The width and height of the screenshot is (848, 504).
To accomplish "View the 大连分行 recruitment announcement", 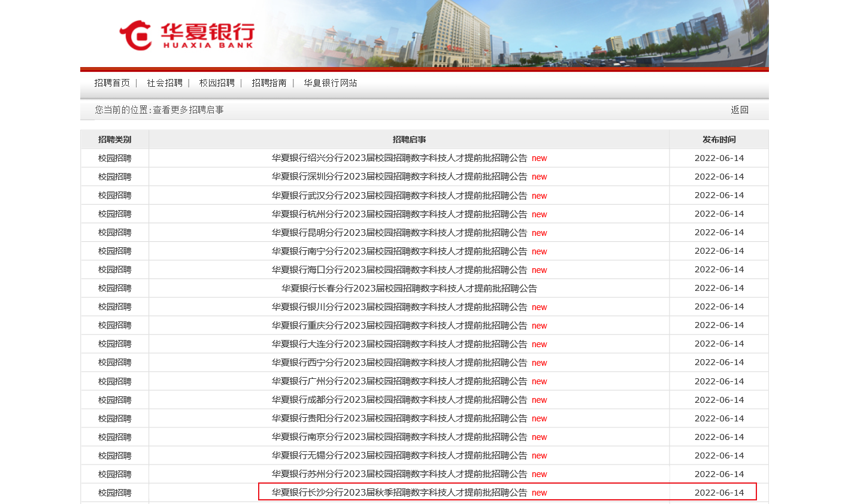I will coord(399,344).
